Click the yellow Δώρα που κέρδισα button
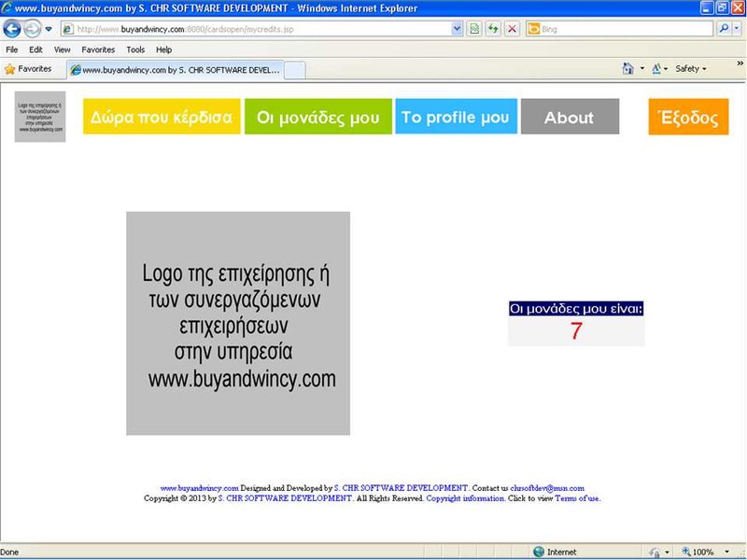The image size is (747, 560). (x=162, y=117)
